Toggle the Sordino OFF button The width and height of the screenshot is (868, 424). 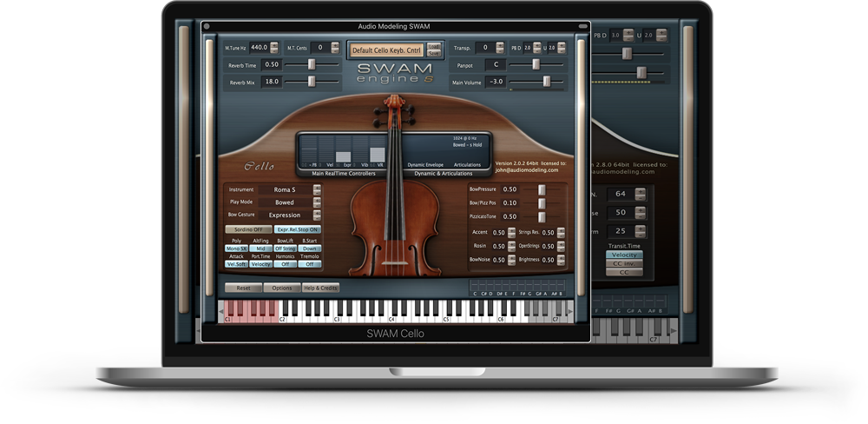click(x=248, y=229)
